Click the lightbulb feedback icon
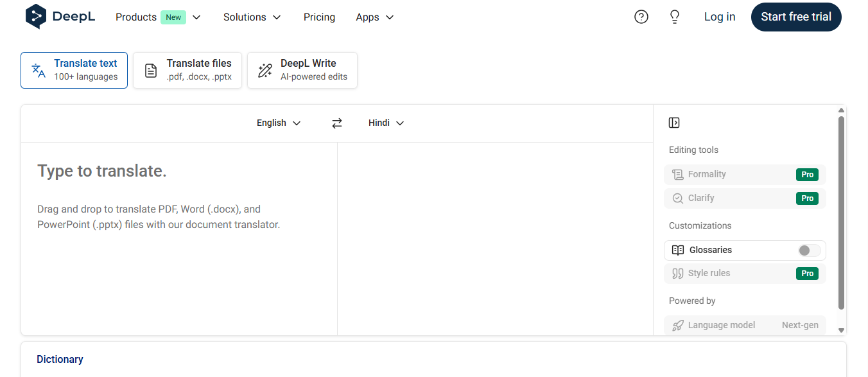868x377 pixels. coord(674,17)
